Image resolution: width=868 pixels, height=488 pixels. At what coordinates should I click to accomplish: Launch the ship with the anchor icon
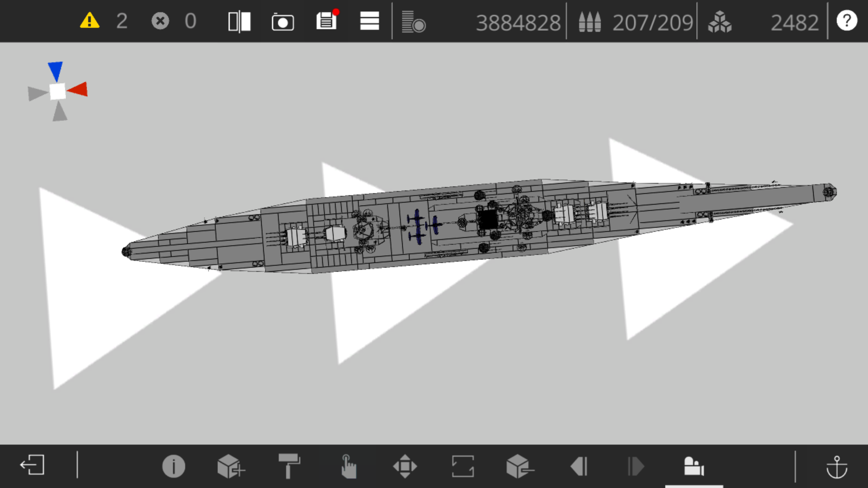pos(837,467)
